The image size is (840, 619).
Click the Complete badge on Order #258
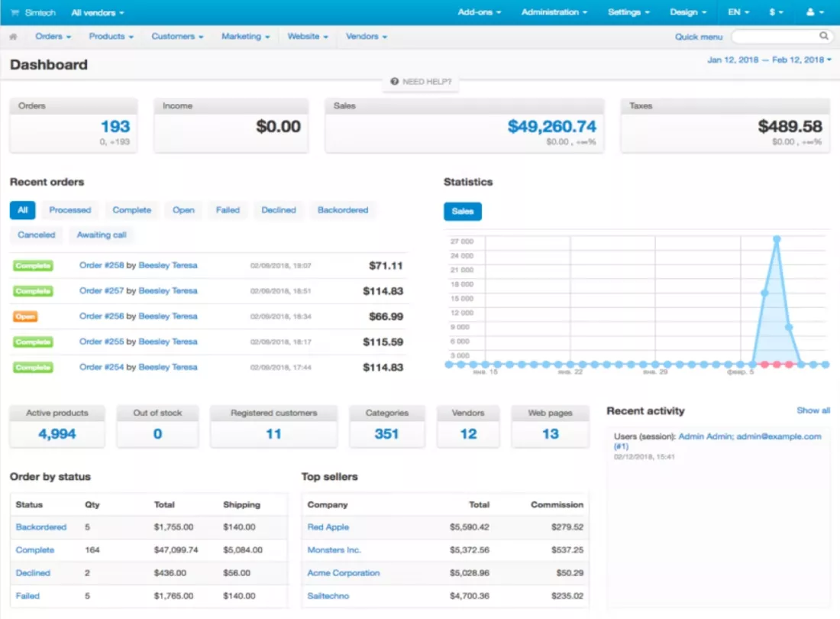(x=33, y=266)
